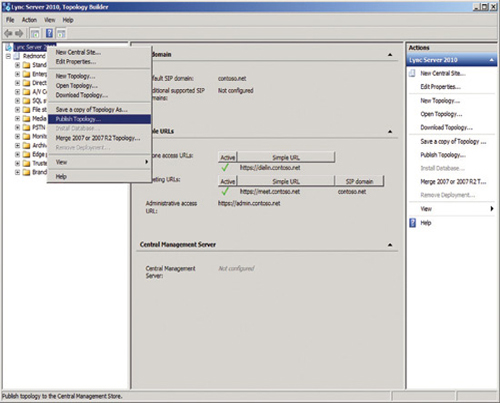
Task: Open the View submenu in context menu
Action: [99, 162]
